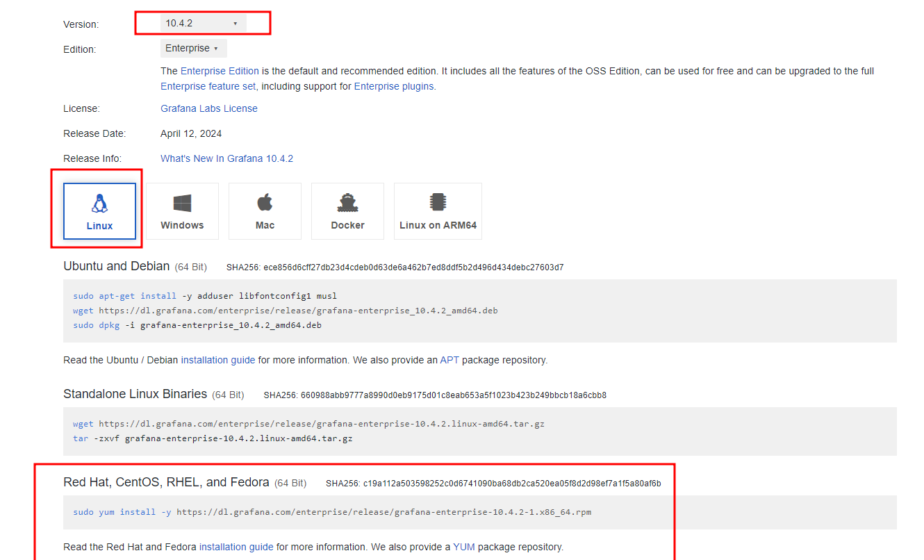This screenshot has width=924, height=560.
Task: Open the Version 10.4.2 dropdown
Action: click(x=203, y=23)
